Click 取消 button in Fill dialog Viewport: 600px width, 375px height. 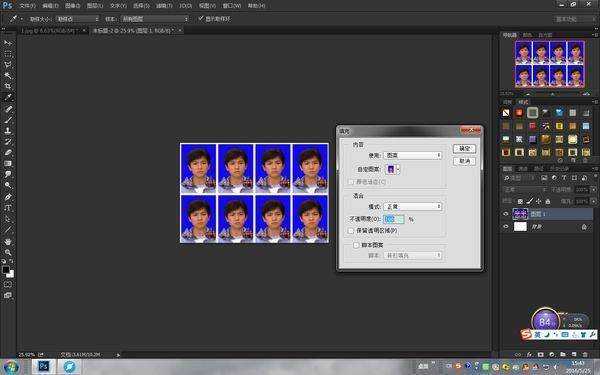pos(465,161)
